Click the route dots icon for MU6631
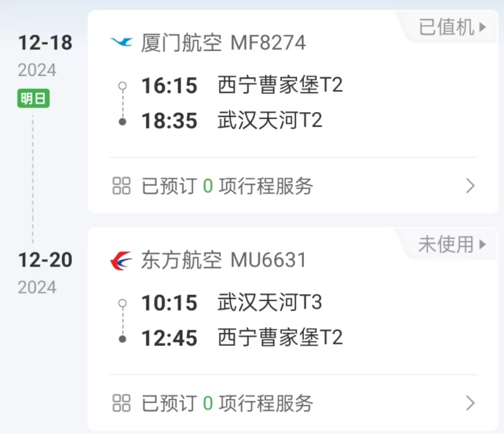504x434 pixels. (123, 321)
